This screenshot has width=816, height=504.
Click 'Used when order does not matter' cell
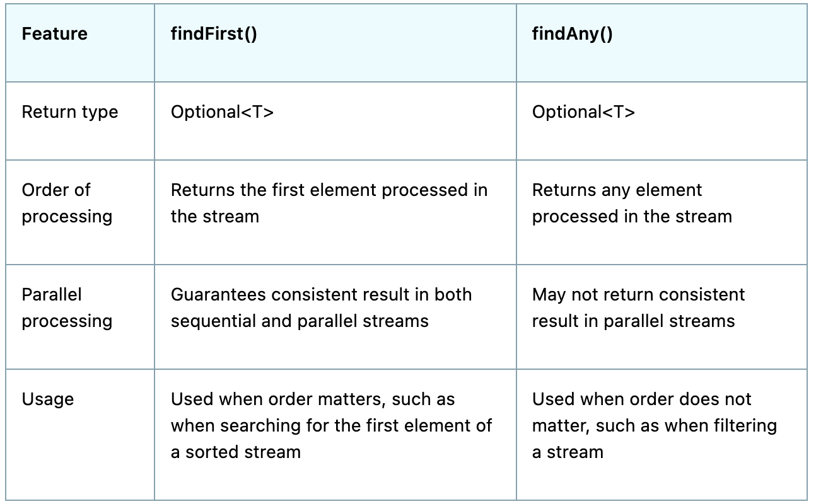(654, 425)
